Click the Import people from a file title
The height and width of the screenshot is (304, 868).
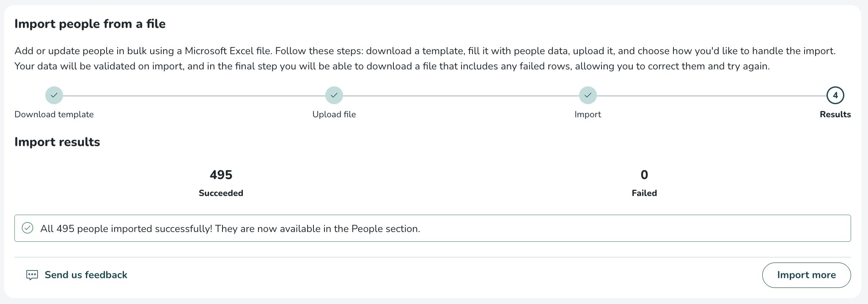[x=90, y=24]
